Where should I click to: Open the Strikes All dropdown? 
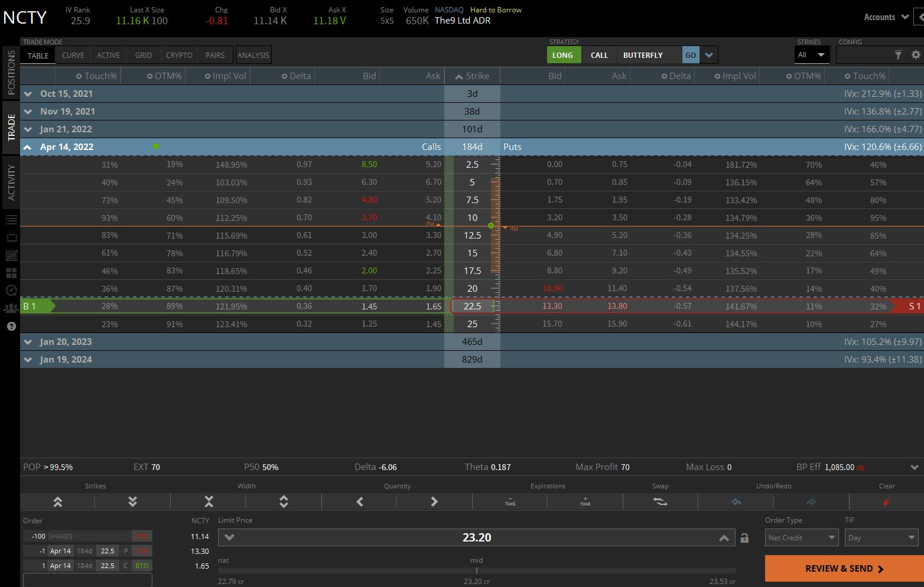pos(812,55)
